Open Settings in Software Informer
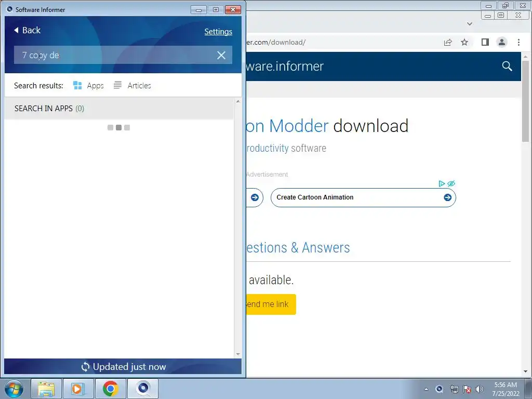 tap(218, 32)
